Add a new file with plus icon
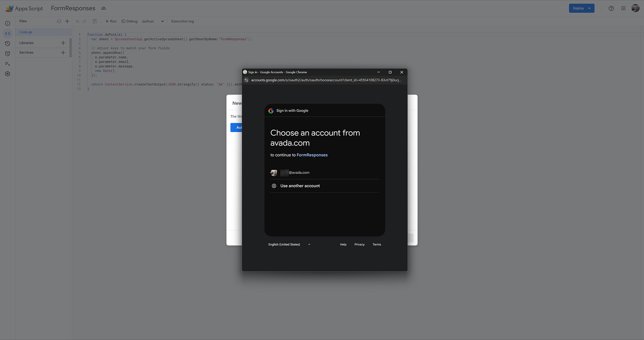 point(67,21)
